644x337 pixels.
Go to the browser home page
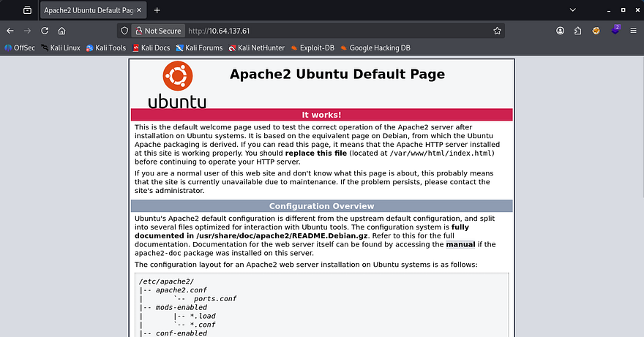click(62, 31)
